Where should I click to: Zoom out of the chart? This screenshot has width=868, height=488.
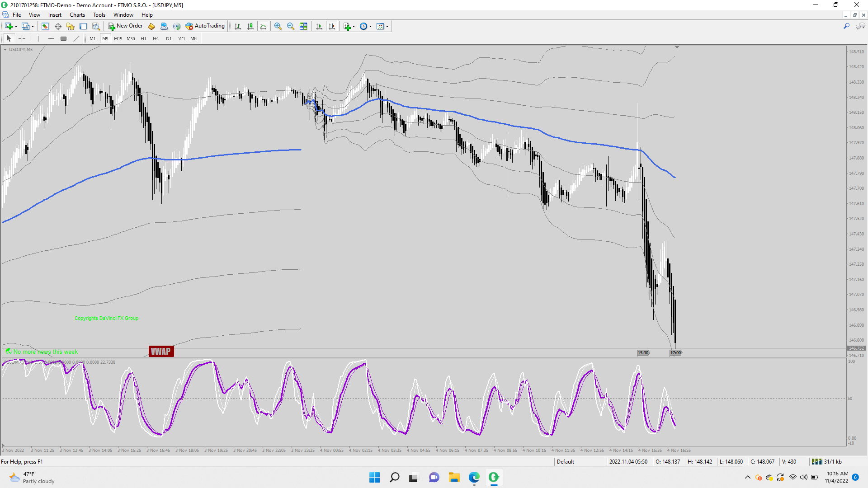point(291,26)
